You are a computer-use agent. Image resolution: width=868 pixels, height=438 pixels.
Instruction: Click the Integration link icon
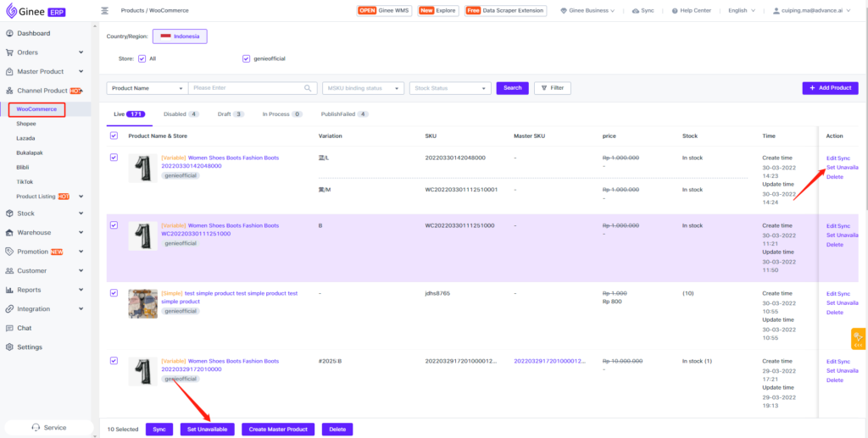point(9,309)
